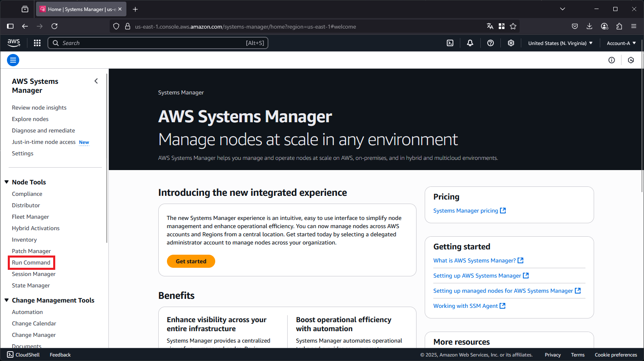This screenshot has height=361, width=644.
Task: Open the Terms footer link
Action: pos(578,355)
